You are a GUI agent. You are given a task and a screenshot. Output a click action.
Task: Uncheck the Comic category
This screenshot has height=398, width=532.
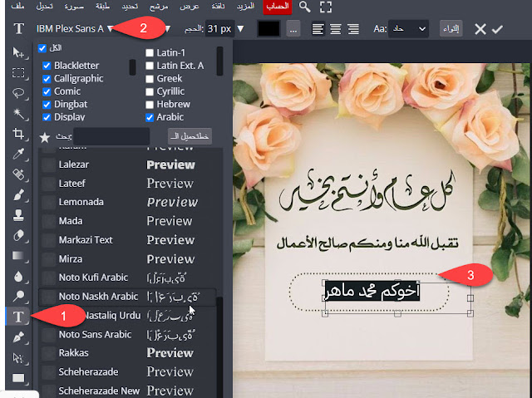click(x=47, y=91)
